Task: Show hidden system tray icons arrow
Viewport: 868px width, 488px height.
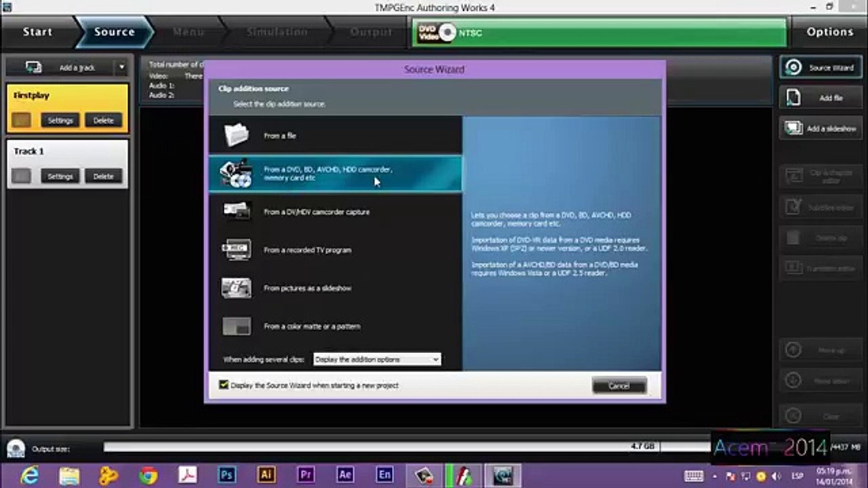Action: click(x=715, y=476)
